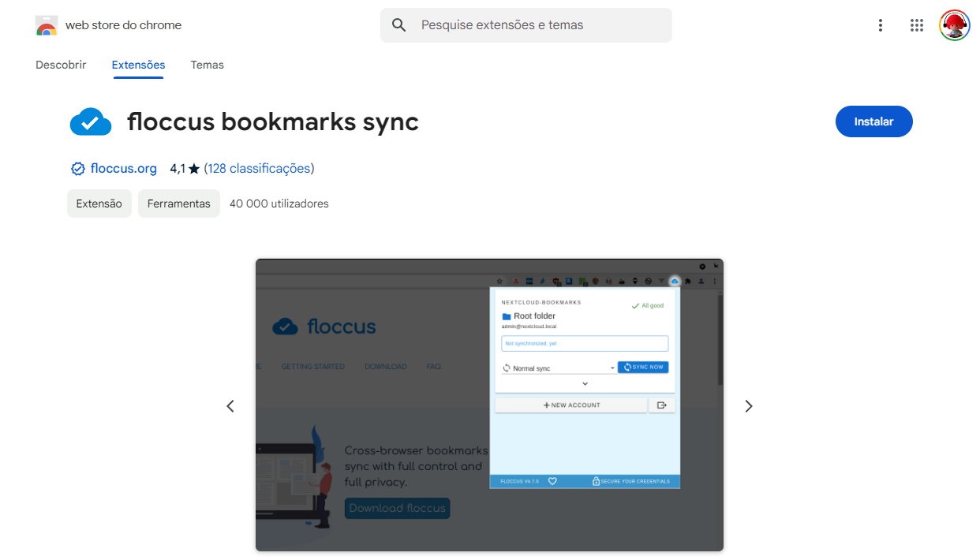The width and height of the screenshot is (980, 560).
Task: Advance to the next screenshot with the right arrow
Action: (749, 406)
